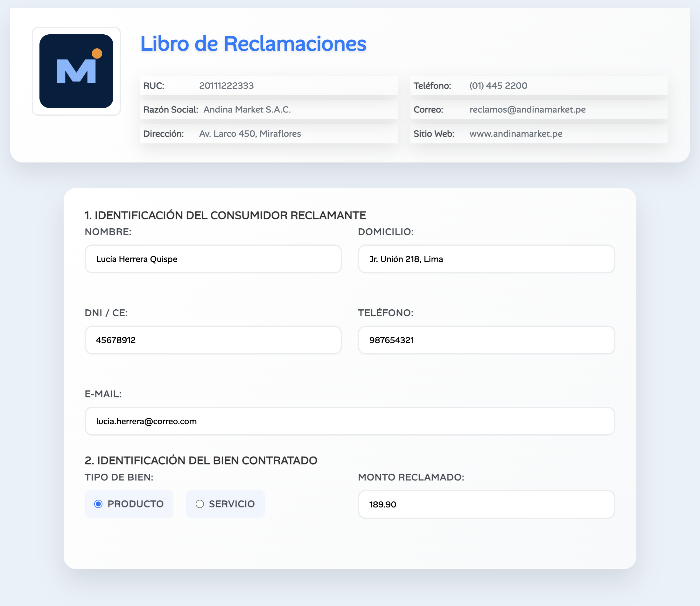Click the Correo label

point(428,110)
